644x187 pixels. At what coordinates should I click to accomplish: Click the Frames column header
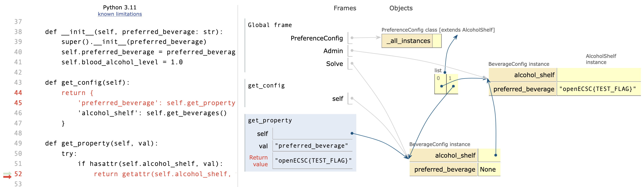coord(345,8)
